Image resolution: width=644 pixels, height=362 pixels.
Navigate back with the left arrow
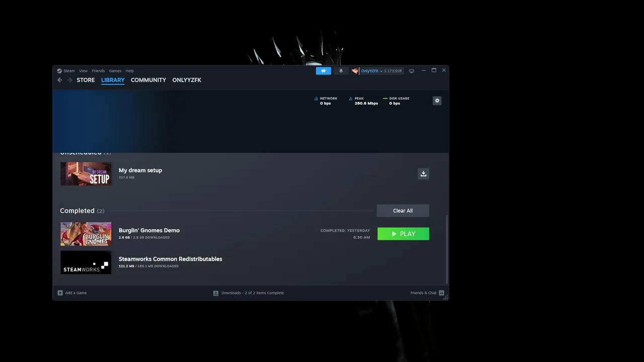[x=60, y=80]
